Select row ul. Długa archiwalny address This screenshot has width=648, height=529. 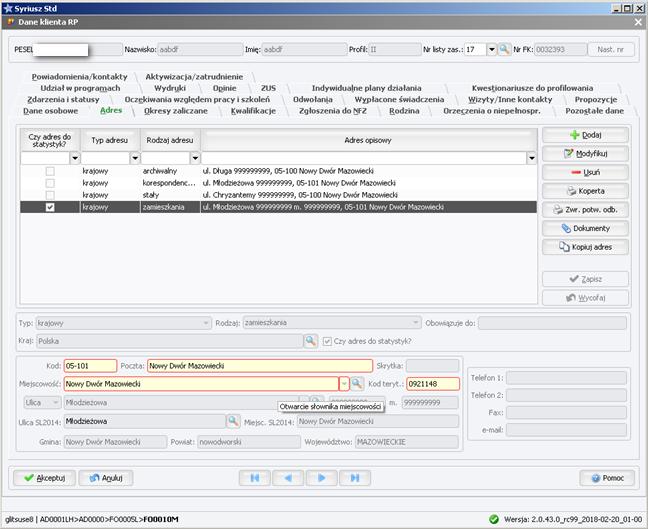click(278, 171)
